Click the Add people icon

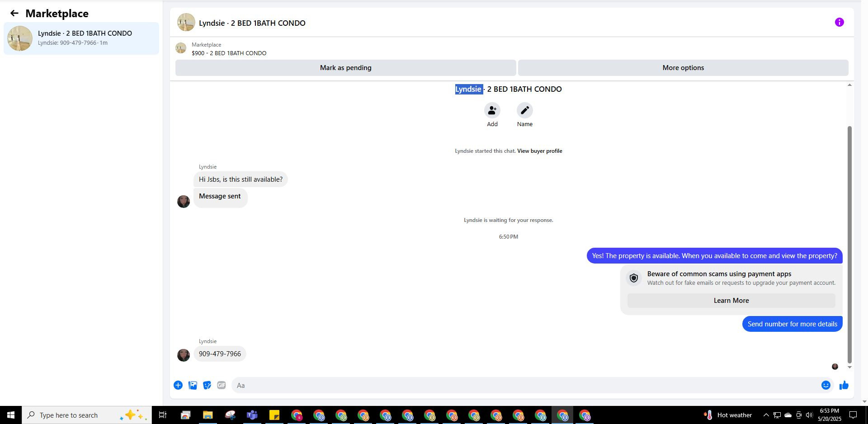coord(492,110)
